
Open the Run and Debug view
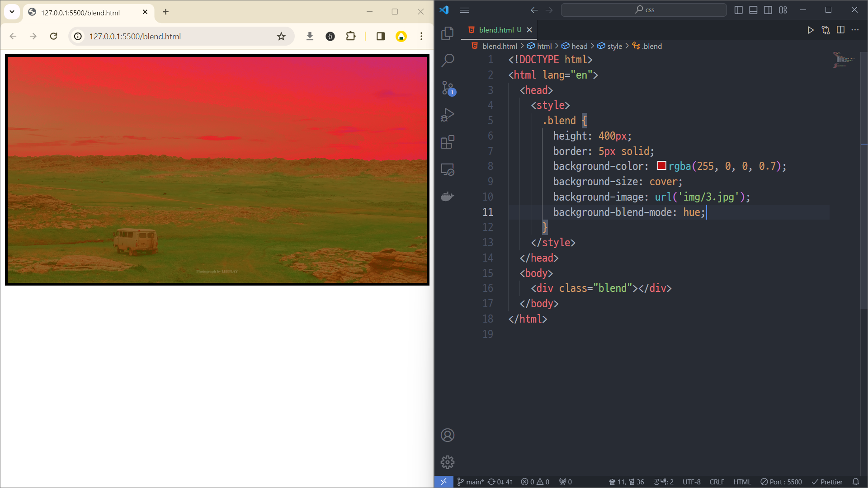pyautogui.click(x=447, y=115)
